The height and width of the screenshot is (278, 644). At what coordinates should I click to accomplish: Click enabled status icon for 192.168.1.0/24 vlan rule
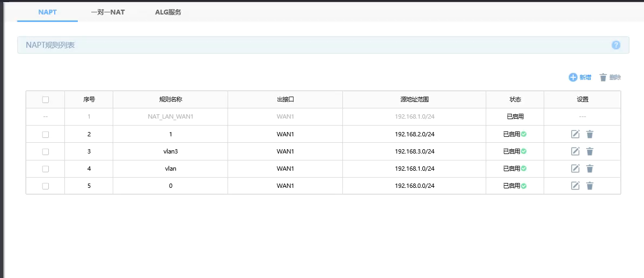coord(524,169)
